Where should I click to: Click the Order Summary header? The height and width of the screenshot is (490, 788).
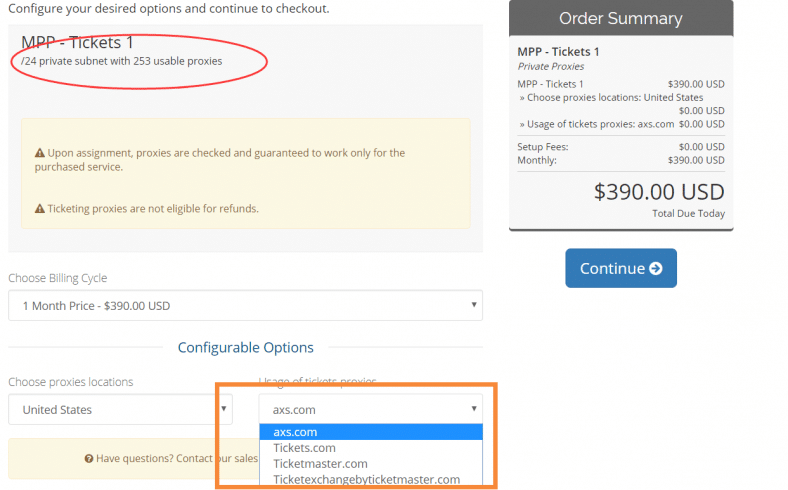coord(620,19)
